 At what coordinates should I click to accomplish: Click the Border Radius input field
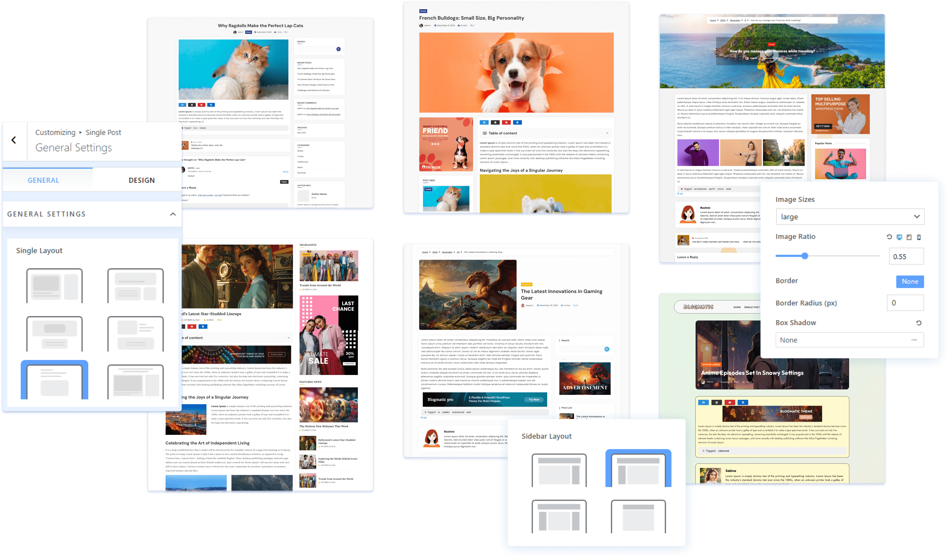[905, 303]
